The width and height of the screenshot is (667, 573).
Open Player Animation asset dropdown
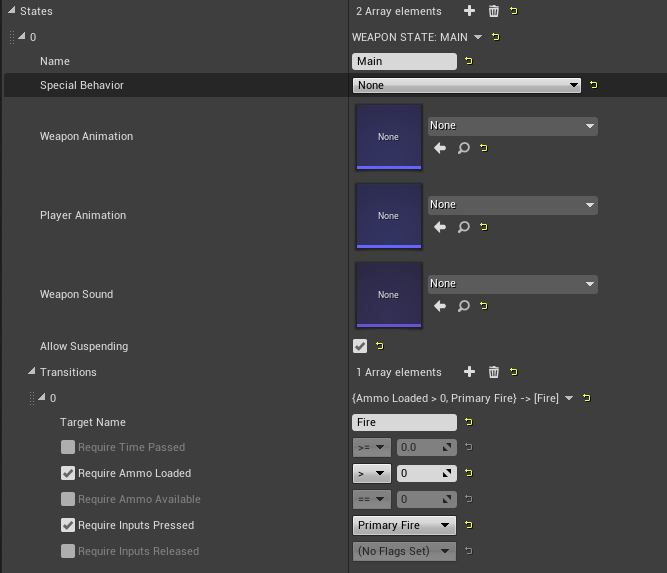click(513, 205)
